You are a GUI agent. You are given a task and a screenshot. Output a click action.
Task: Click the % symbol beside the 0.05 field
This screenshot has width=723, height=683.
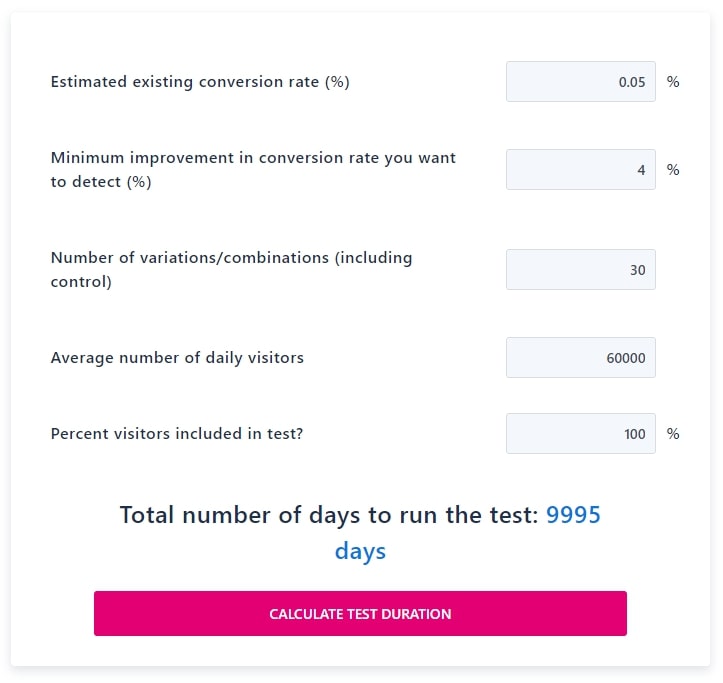click(x=673, y=82)
